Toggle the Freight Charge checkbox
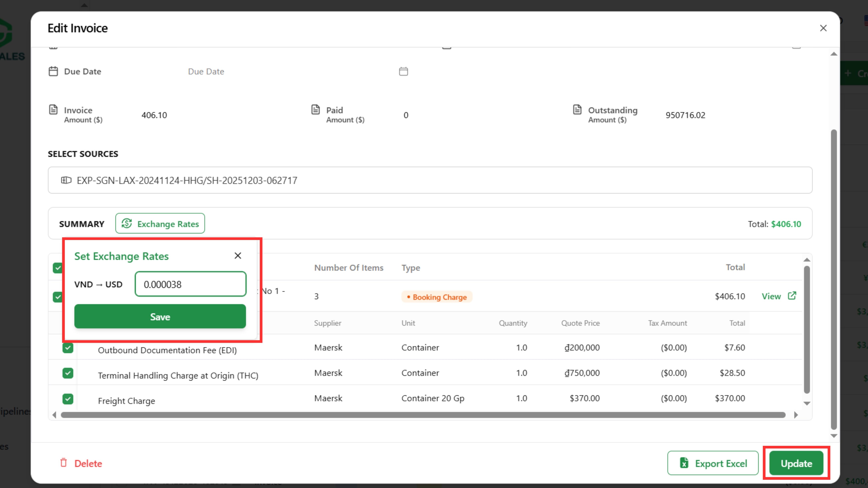The image size is (868, 488). coord(68,399)
